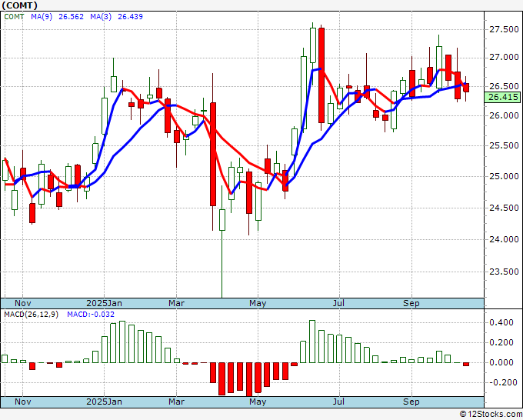Click Nov on the price chart time axis
This screenshot has height=420, width=523.
[22, 303]
